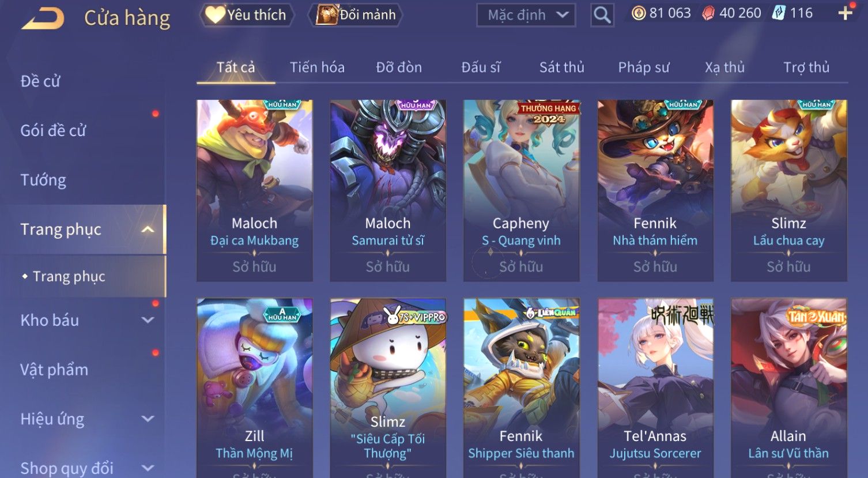The height and width of the screenshot is (478, 868).
Task: Click the blue voucher currency icon
Action: [x=778, y=13]
